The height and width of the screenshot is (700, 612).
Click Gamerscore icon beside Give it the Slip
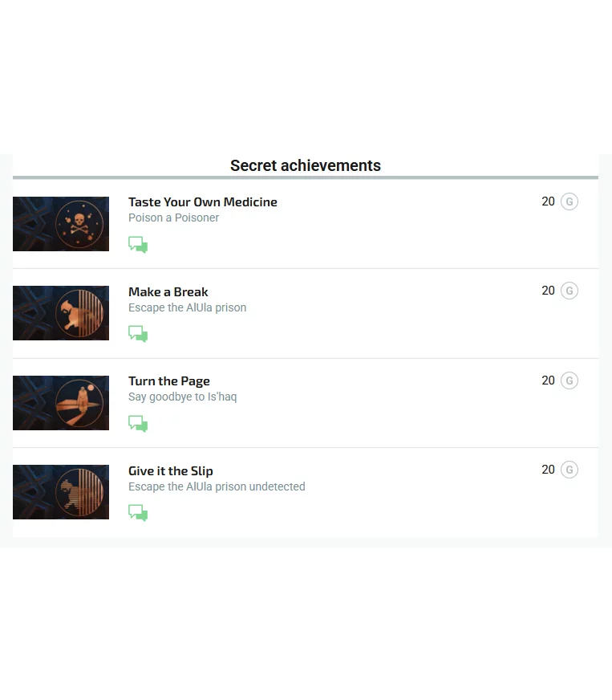click(569, 470)
